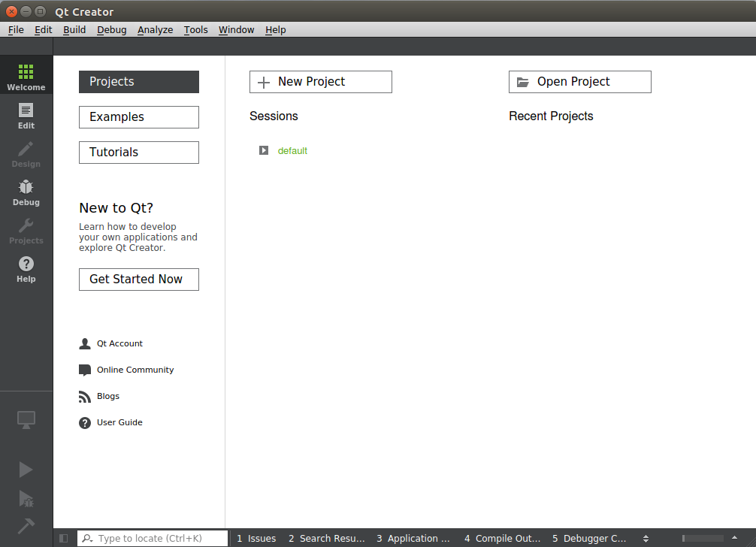Open the Tools menu
This screenshot has height=547, width=756.
[x=195, y=30]
